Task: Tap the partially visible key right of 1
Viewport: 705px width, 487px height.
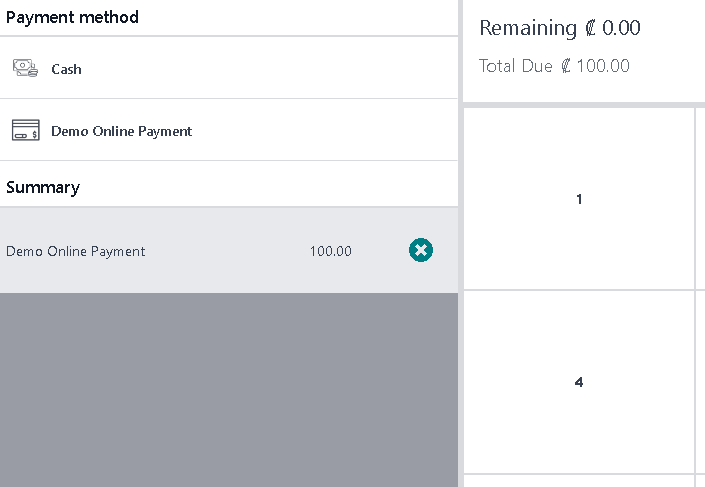Action: (701, 199)
